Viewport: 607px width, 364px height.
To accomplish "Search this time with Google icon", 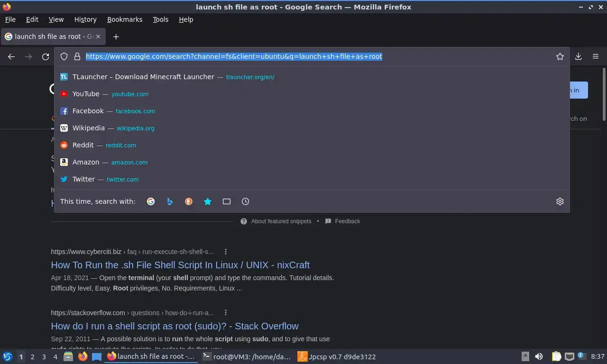I will click(151, 201).
